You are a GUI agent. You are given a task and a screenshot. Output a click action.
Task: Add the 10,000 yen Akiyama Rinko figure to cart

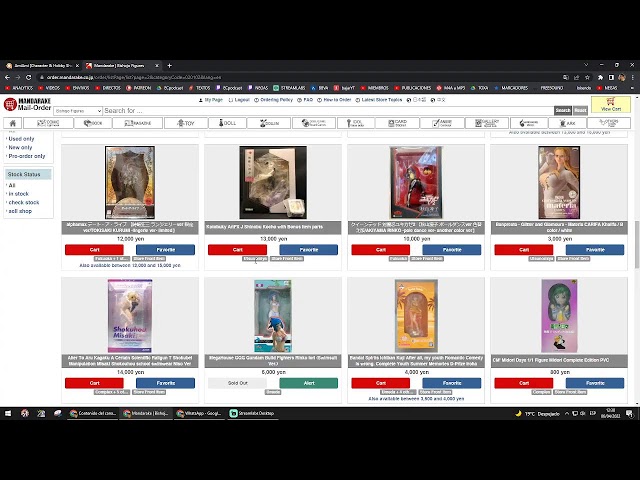tap(381, 250)
